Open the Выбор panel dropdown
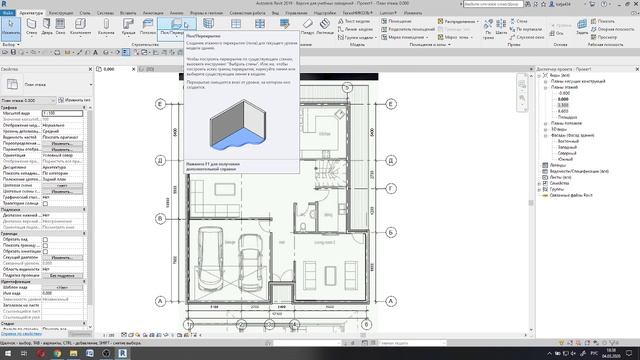 tap(11, 44)
